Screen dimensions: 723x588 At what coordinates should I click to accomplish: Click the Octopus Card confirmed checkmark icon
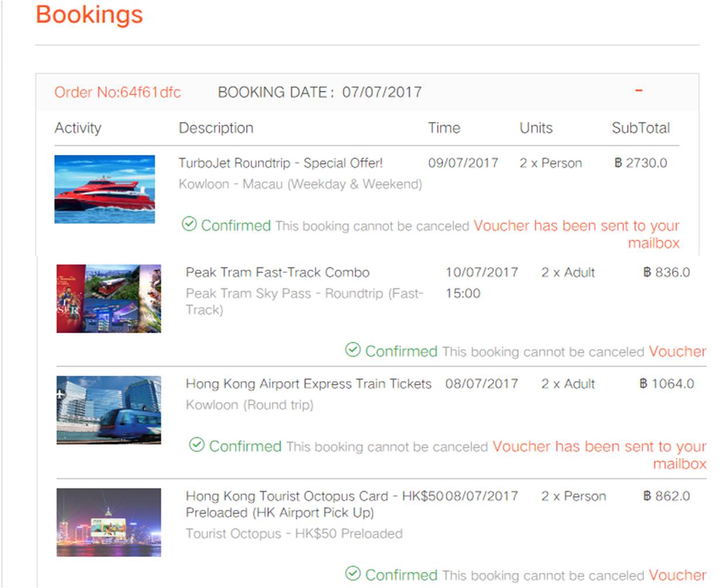pyautogui.click(x=353, y=573)
